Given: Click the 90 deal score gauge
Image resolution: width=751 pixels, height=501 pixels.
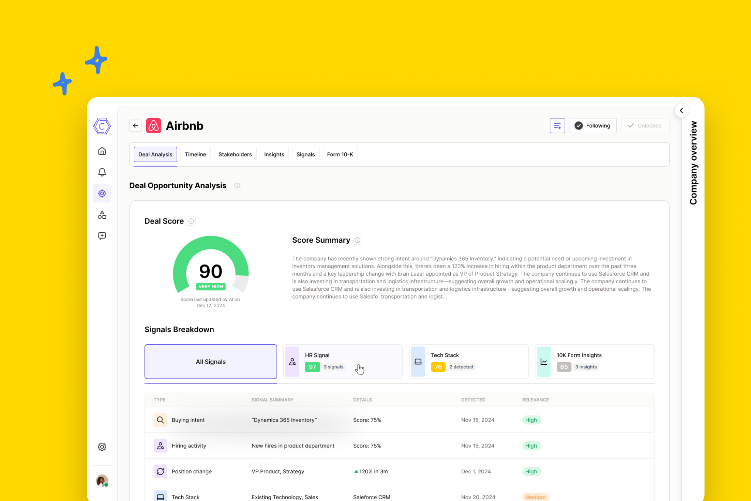Looking at the screenshot, I should (211, 270).
